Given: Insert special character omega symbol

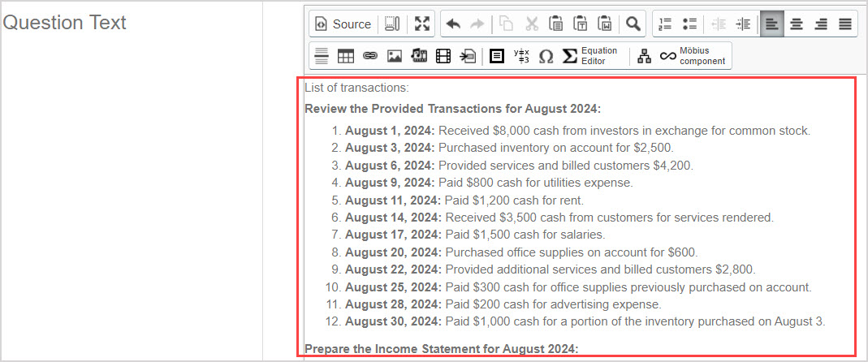Looking at the screenshot, I should click(x=546, y=56).
